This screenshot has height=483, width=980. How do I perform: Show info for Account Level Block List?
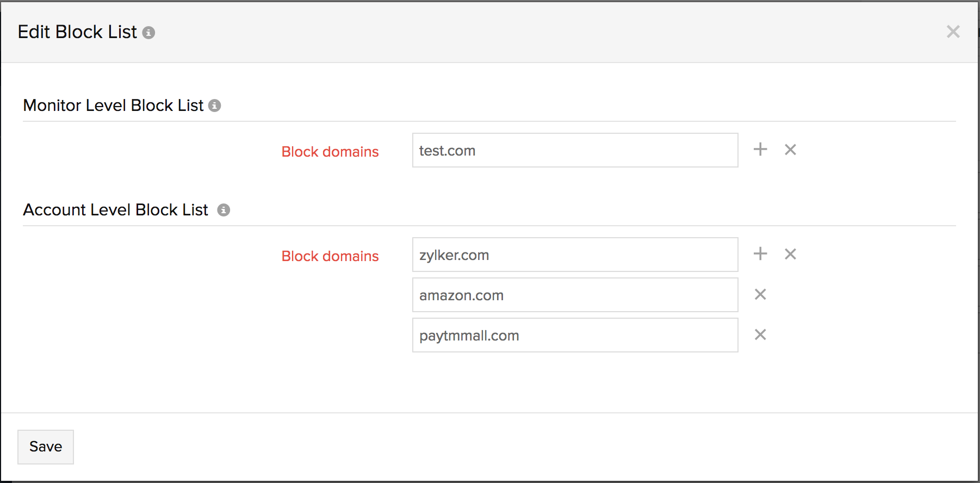click(x=224, y=210)
